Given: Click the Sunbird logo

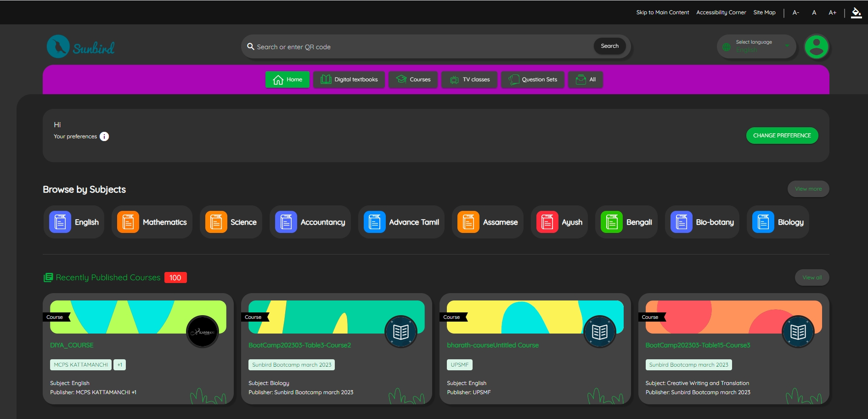Looking at the screenshot, I should point(81,47).
